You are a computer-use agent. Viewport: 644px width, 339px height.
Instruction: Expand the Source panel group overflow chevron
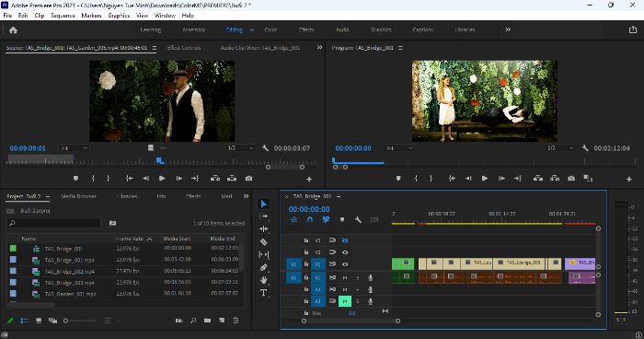tap(319, 48)
